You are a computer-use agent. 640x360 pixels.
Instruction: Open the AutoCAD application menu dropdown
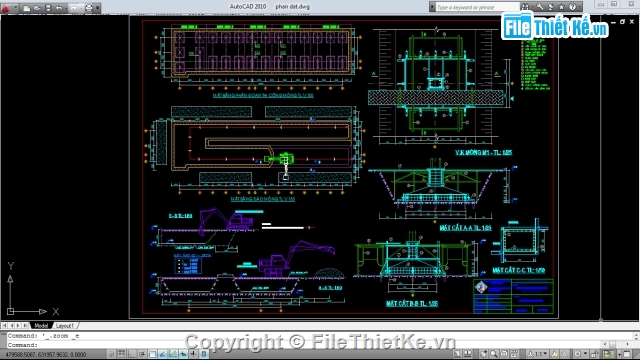click(9, 8)
